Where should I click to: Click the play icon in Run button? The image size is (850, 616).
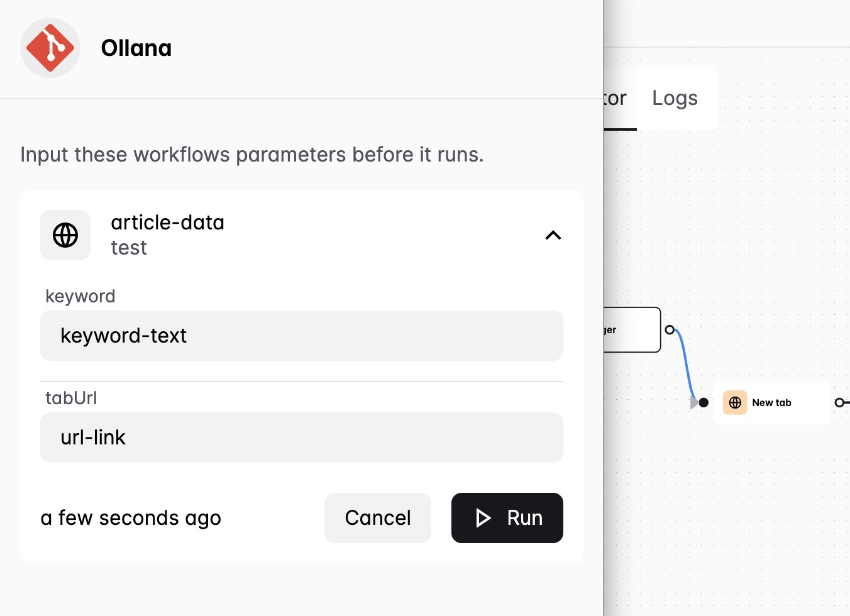point(483,518)
